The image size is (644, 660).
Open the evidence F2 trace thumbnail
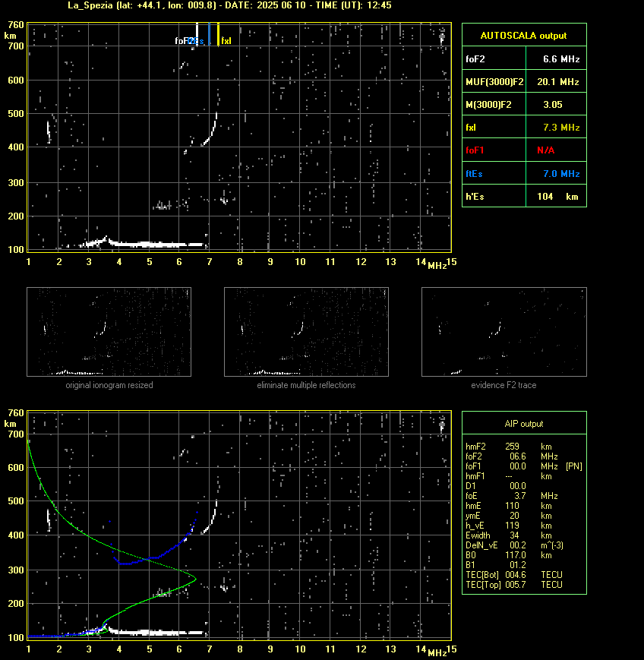tap(504, 332)
